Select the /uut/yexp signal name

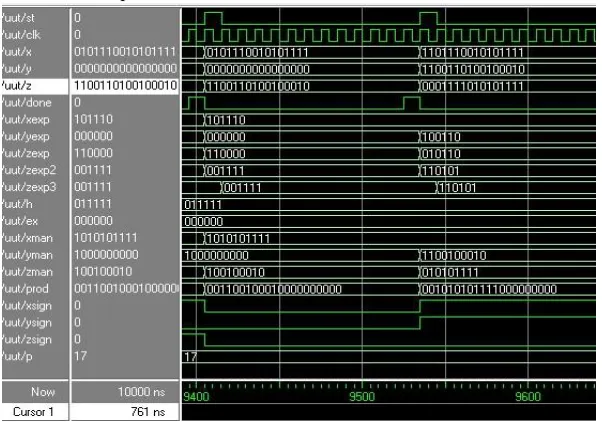tap(25, 136)
